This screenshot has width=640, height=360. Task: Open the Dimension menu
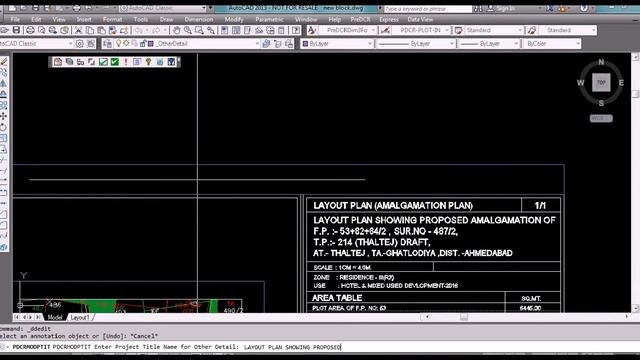[x=199, y=19]
